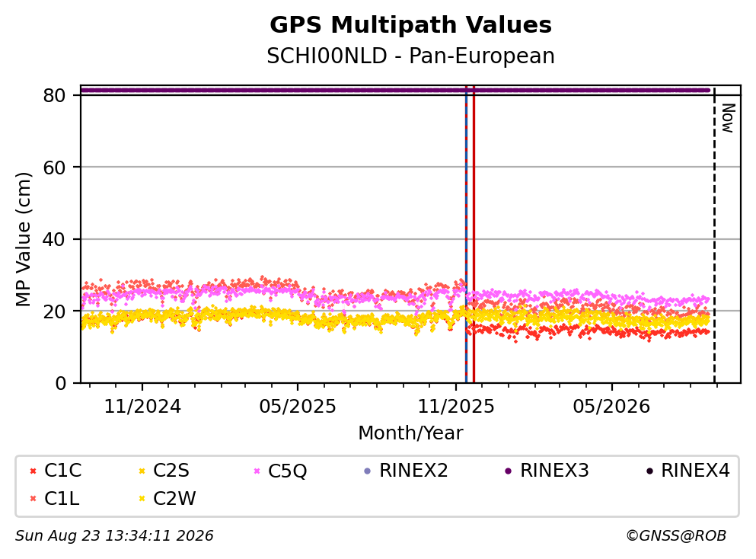756x559 pixels.
Task: Click the C1L legend marker
Action: pyautogui.click(x=33, y=499)
